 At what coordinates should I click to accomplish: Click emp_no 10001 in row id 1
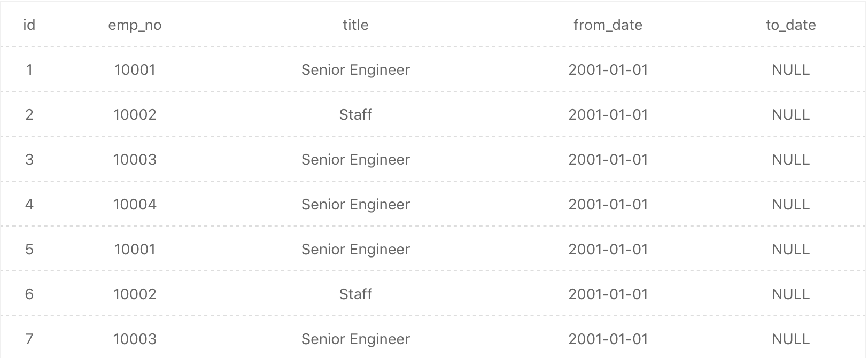point(135,69)
